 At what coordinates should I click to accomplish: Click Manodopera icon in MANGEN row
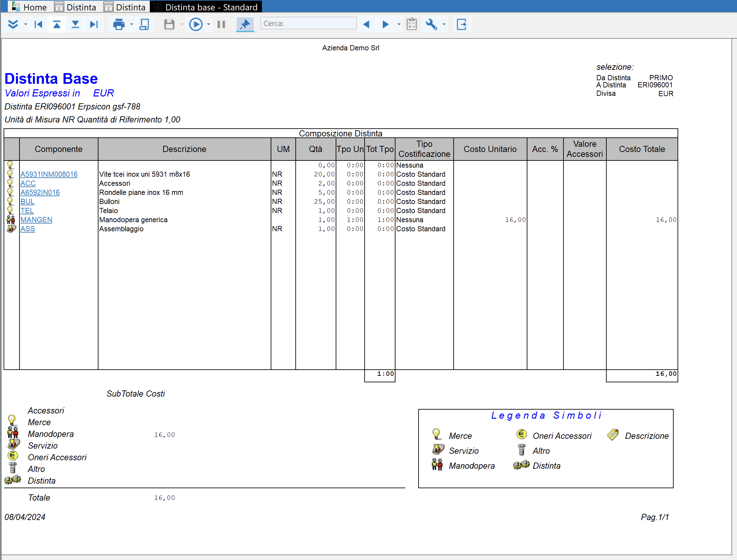11,220
